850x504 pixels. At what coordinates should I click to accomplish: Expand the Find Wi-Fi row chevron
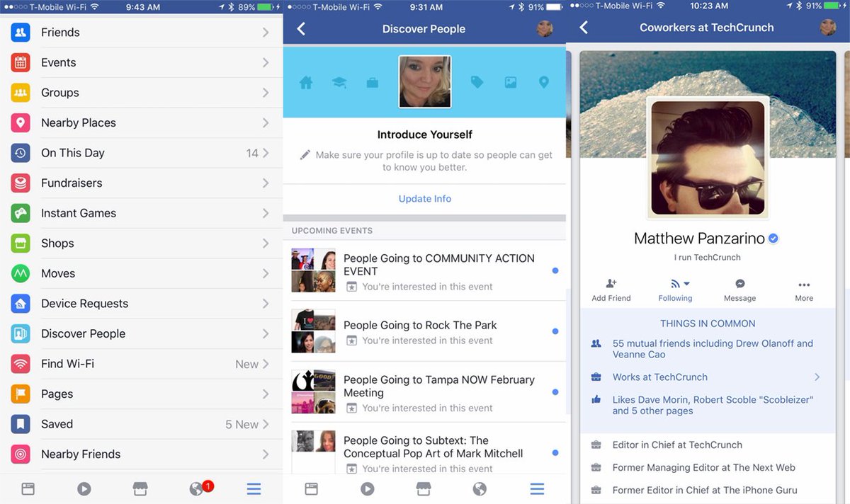point(266,364)
